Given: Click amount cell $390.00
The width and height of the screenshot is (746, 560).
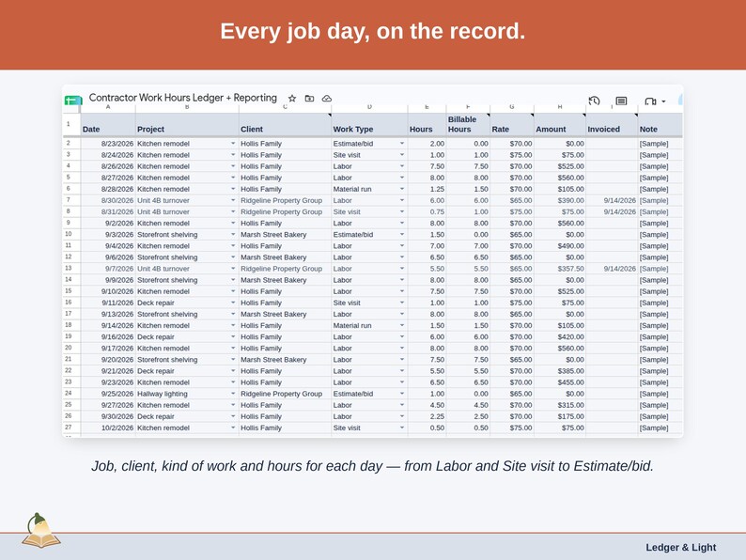Looking at the screenshot, I should [560, 200].
